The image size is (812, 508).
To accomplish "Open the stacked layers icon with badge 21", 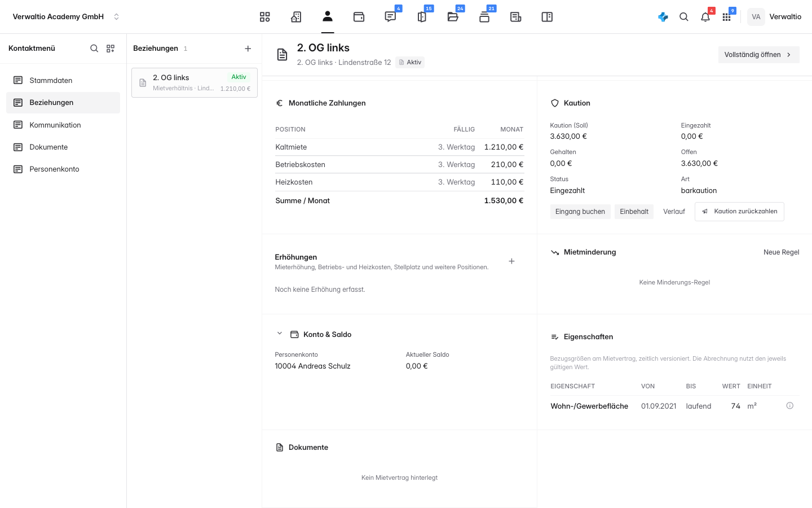I will pos(484,17).
